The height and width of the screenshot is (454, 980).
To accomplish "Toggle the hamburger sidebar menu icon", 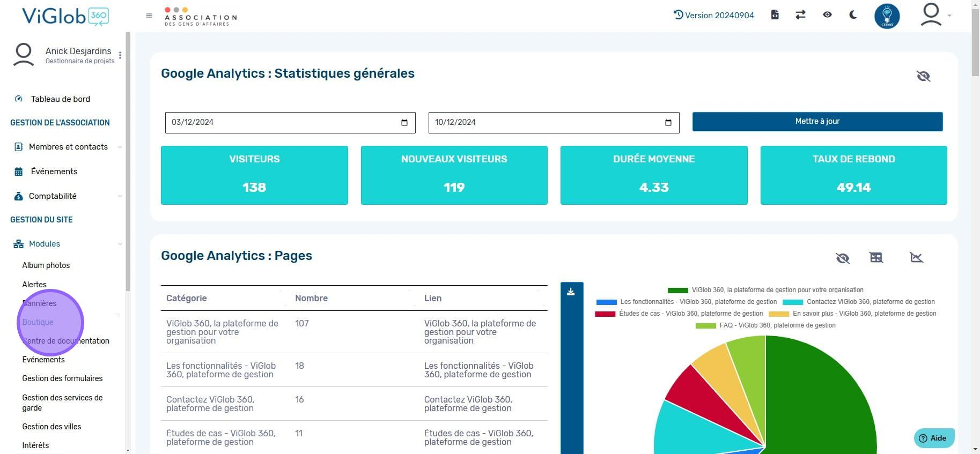I will 149,16.
